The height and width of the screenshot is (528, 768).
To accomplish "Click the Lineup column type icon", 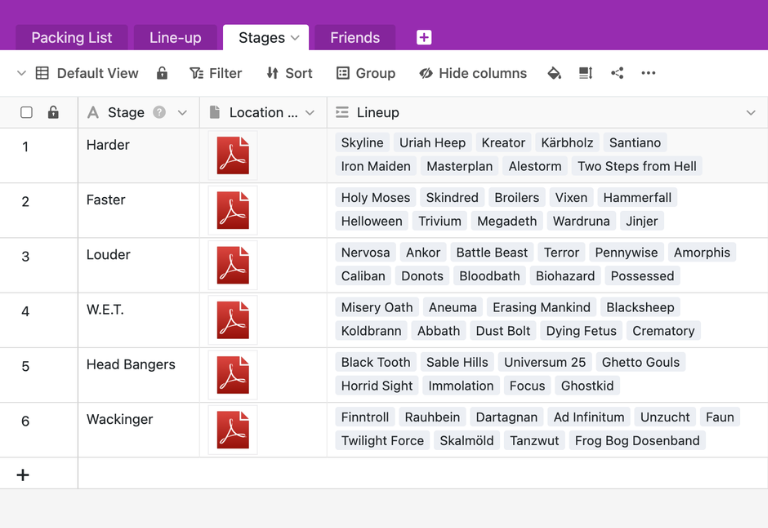I will coord(342,112).
